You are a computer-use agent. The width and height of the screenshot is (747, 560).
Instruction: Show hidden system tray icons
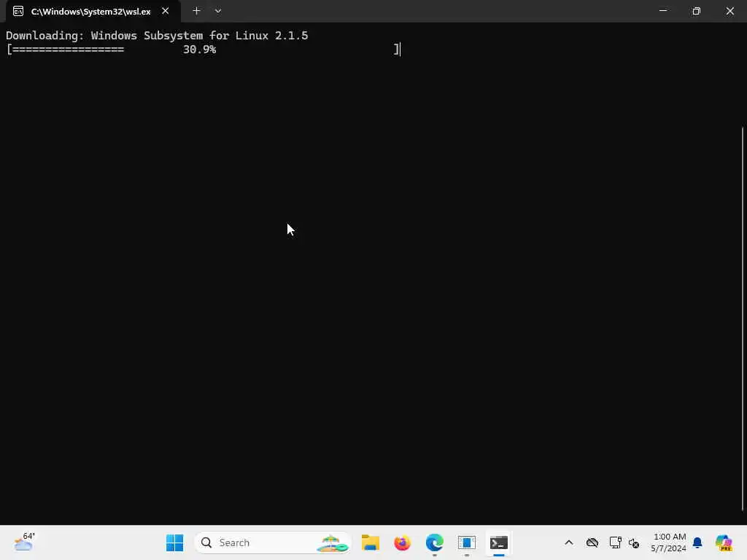[x=569, y=542]
